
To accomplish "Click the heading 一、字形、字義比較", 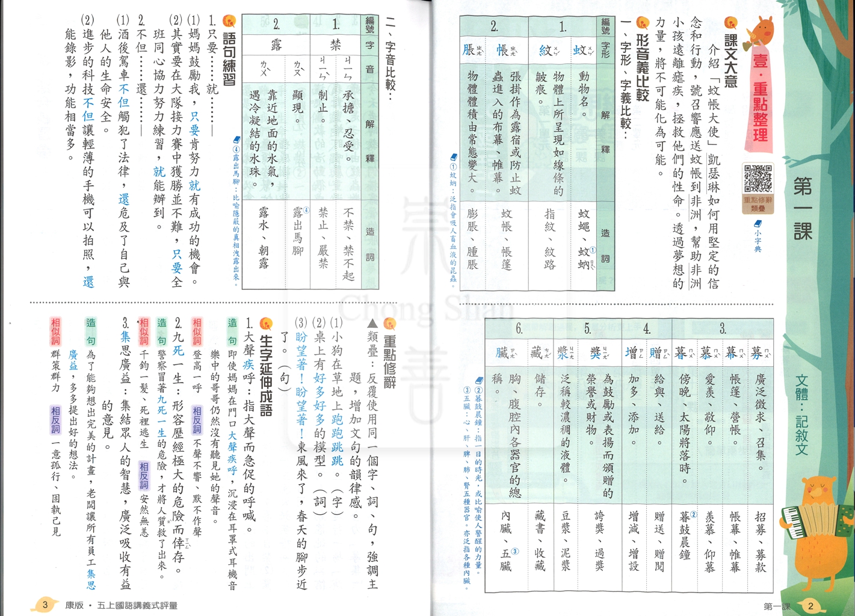I will tap(625, 79).
